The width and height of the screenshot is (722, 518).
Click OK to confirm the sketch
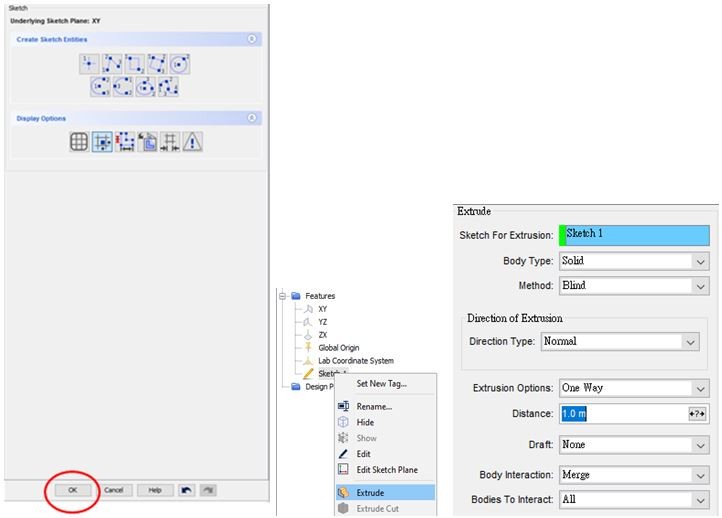tap(71, 490)
